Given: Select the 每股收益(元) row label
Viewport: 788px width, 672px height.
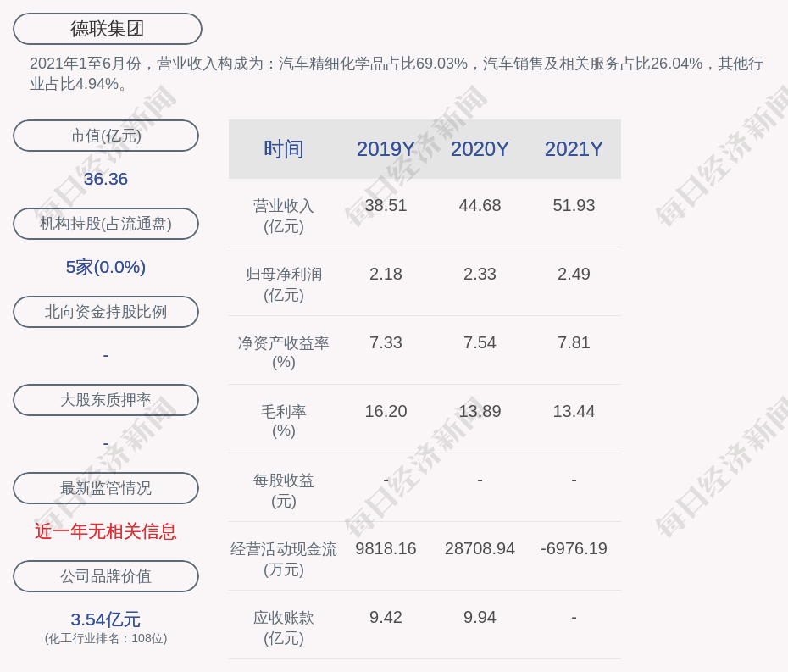Looking at the screenshot, I should pyautogui.click(x=284, y=491).
